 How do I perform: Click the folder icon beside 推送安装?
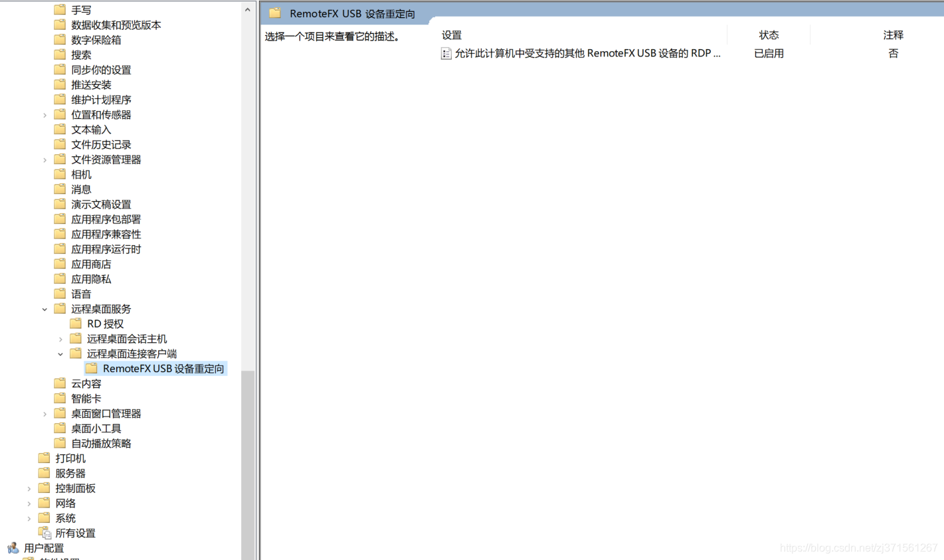pyautogui.click(x=60, y=84)
